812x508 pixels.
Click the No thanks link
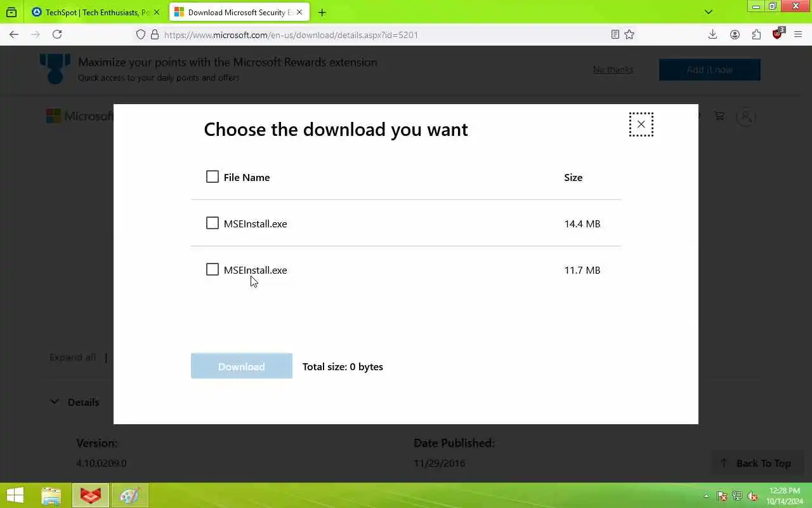coord(613,69)
